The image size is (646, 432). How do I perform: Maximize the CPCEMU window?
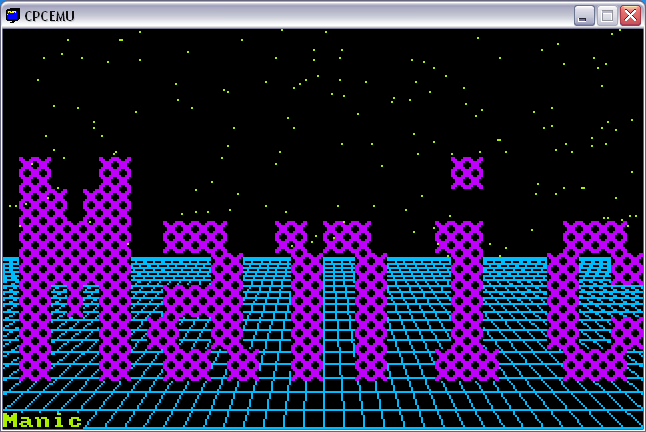(607, 16)
